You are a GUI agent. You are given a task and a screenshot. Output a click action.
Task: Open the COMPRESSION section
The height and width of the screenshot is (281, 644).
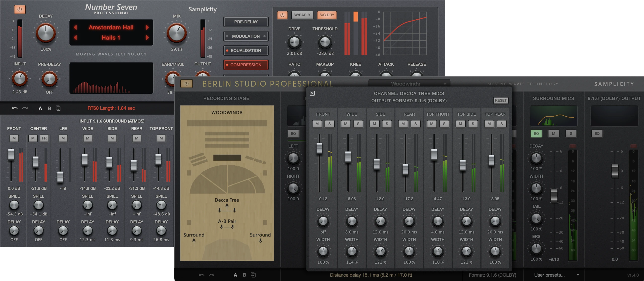246,65
